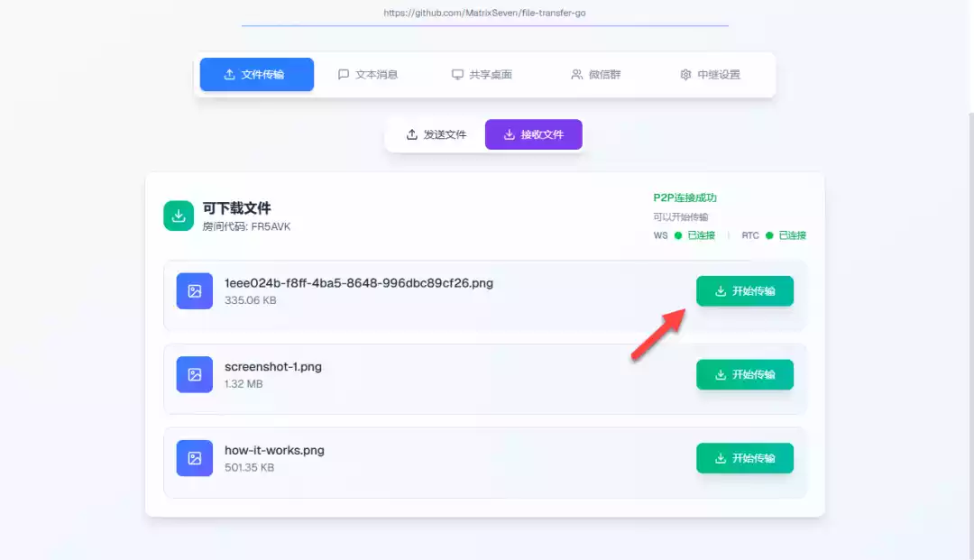The height and width of the screenshot is (560, 974).
Task: Switch to the 文本消息 tab
Action: (368, 75)
